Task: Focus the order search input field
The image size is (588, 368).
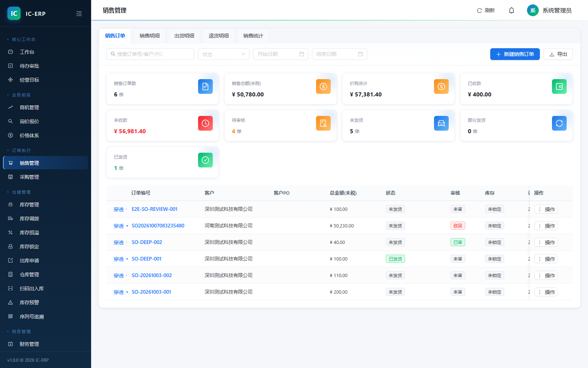Action: click(150, 54)
